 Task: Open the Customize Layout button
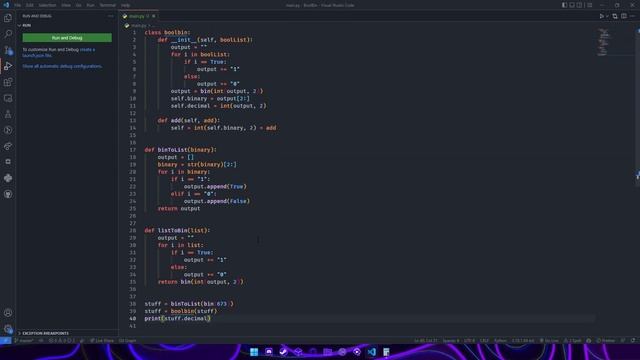click(589, 5)
